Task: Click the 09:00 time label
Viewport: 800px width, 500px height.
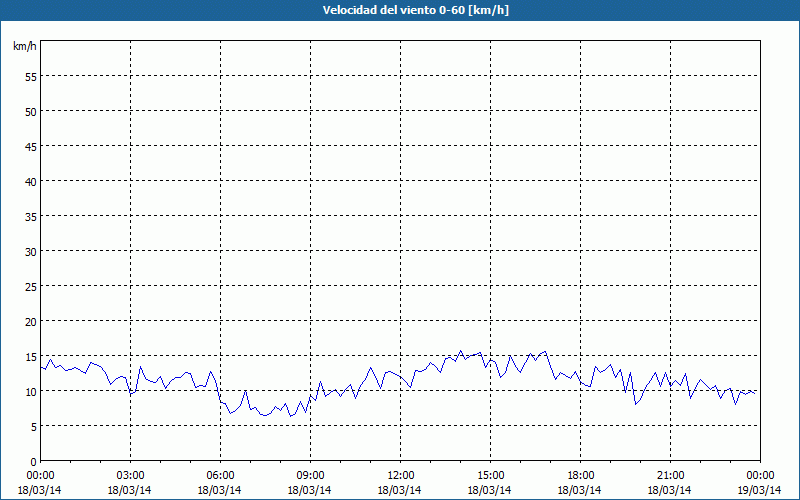Action: pos(310,476)
